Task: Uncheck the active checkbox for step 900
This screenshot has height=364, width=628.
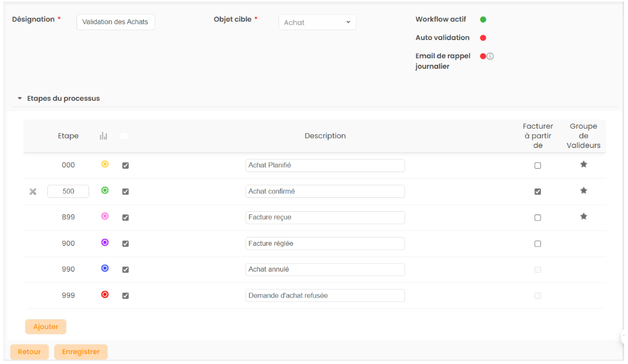Action: [125, 244]
